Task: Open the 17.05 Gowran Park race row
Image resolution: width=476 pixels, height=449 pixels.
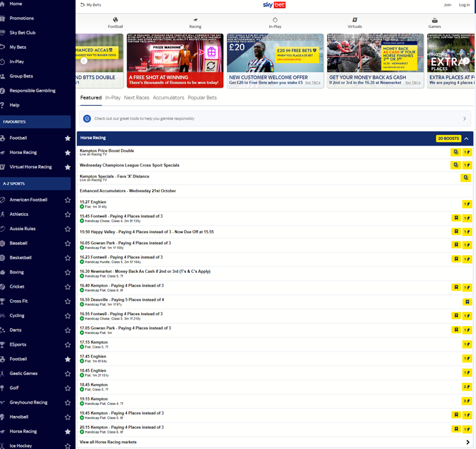Action: pyautogui.click(x=274, y=330)
